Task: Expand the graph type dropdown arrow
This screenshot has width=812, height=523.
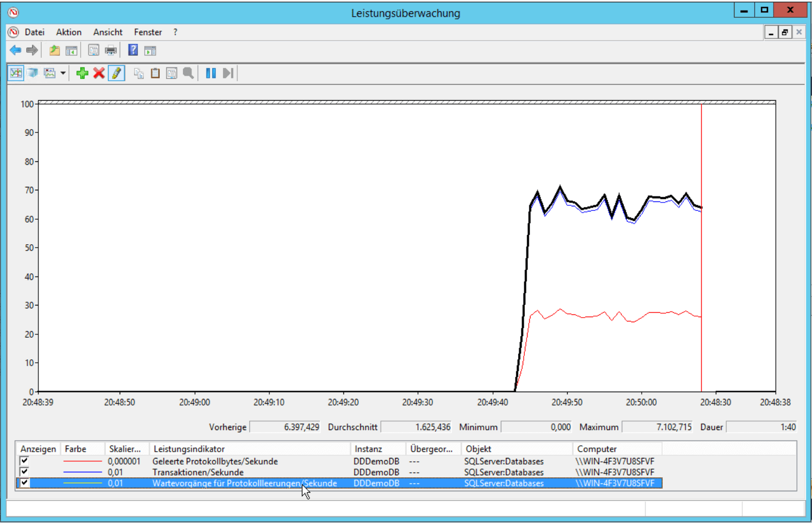Action: coord(63,73)
